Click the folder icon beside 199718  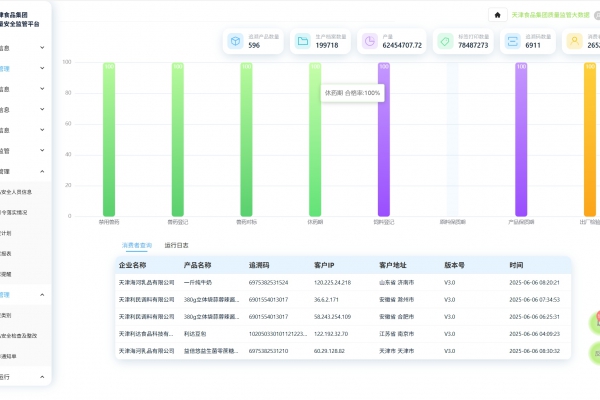[x=303, y=41]
